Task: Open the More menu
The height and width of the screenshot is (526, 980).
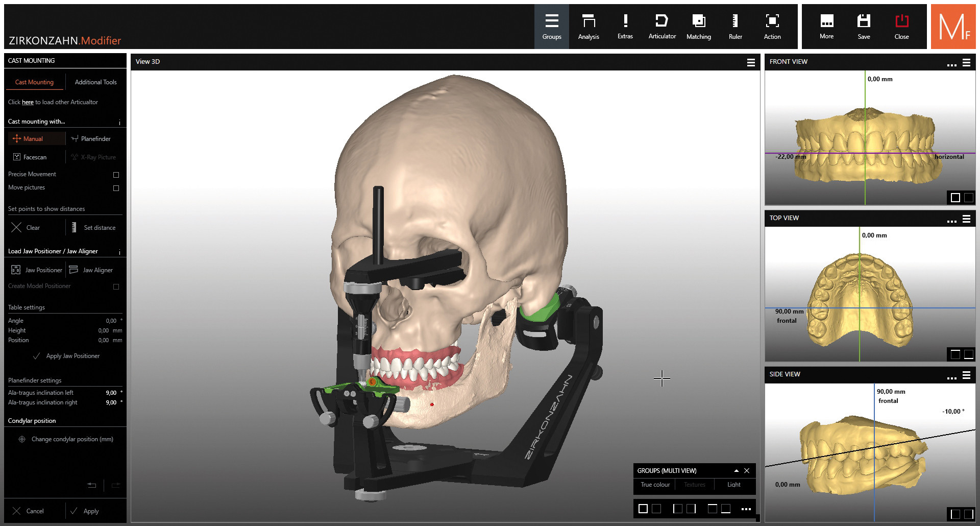Action: 826,27
